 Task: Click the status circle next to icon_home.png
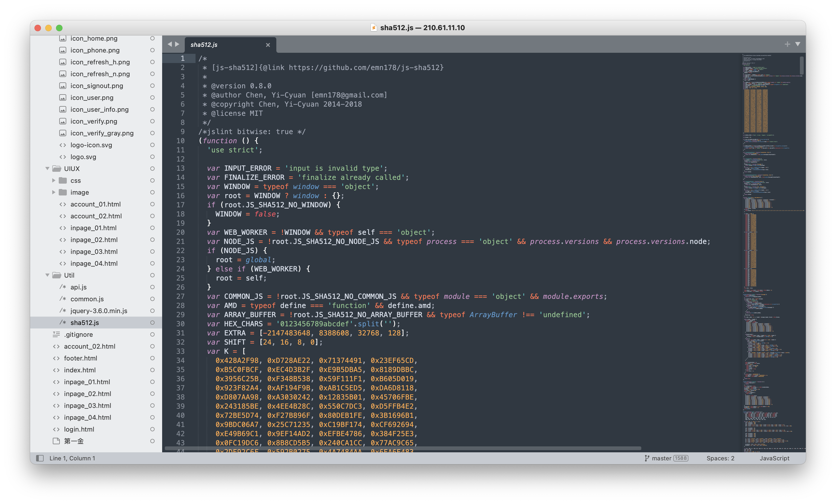click(152, 38)
